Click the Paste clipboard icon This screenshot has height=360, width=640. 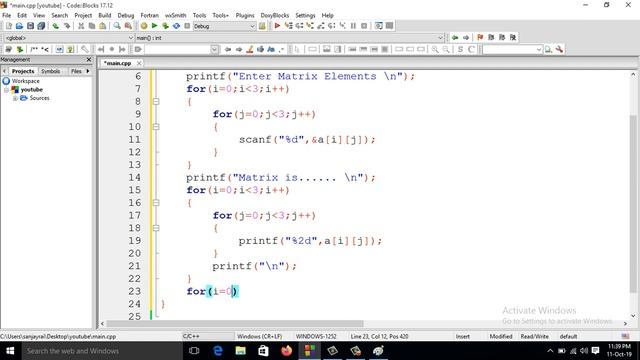(x=103, y=26)
